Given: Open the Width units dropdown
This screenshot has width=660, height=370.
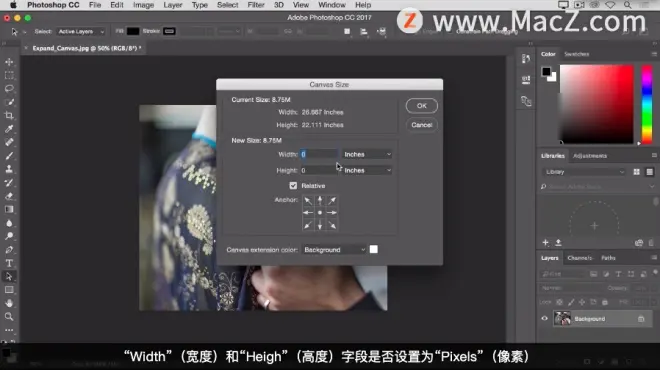Looking at the screenshot, I should click(x=367, y=154).
